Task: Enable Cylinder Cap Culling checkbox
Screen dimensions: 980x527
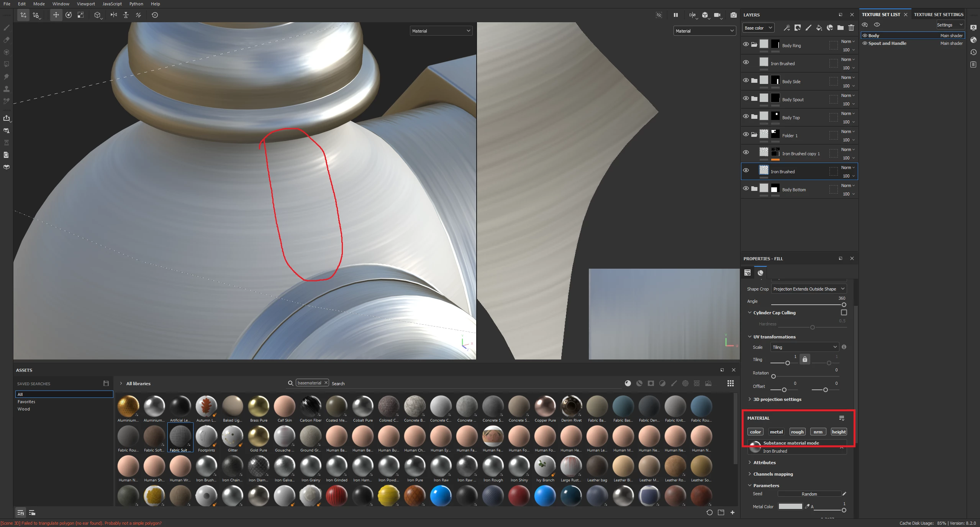Action: click(844, 312)
